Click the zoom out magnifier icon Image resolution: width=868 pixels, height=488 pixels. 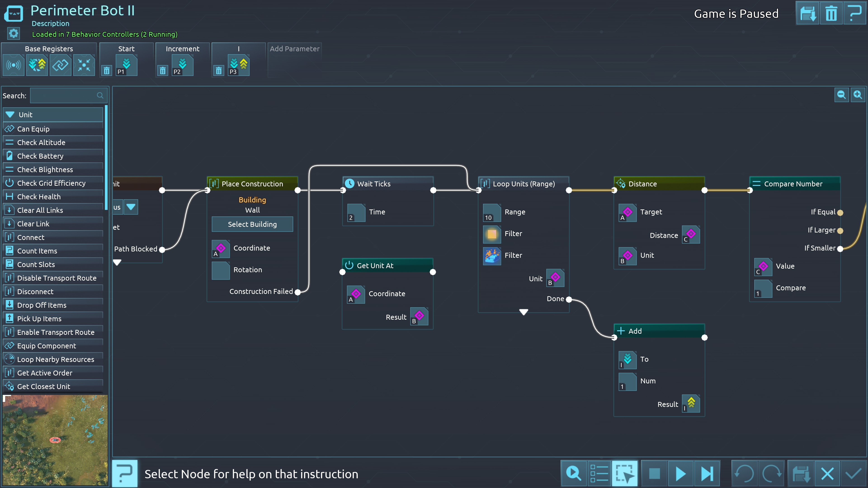point(841,95)
